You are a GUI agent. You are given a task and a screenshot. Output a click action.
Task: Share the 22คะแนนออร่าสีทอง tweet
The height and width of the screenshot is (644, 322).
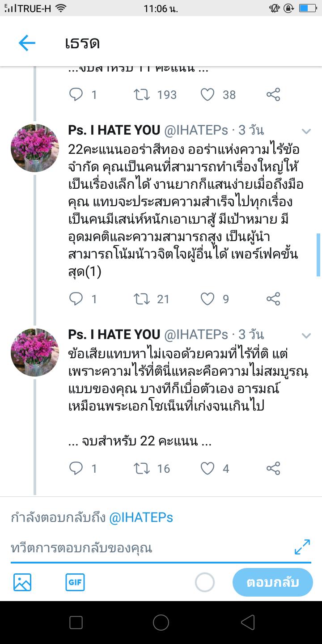[273, 299]
